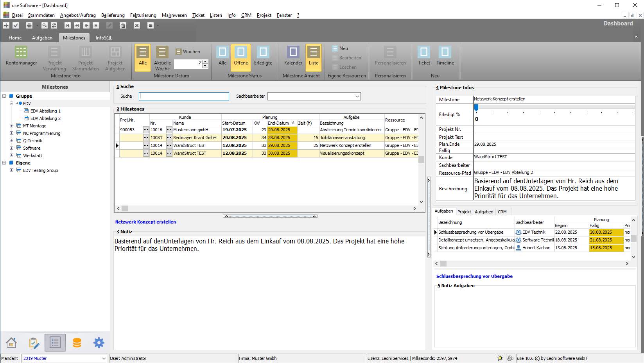Image resolution: width=644 pixels, height=363 pixels.
Task: Click ellipsis button beside Proj.Nr. 900053
Action: [146, 130]
